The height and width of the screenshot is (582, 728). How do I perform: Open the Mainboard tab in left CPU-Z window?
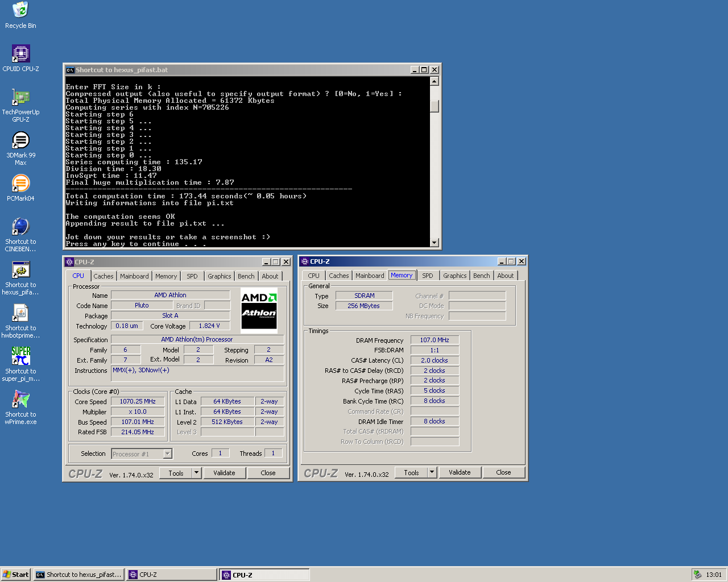point(134,276)
